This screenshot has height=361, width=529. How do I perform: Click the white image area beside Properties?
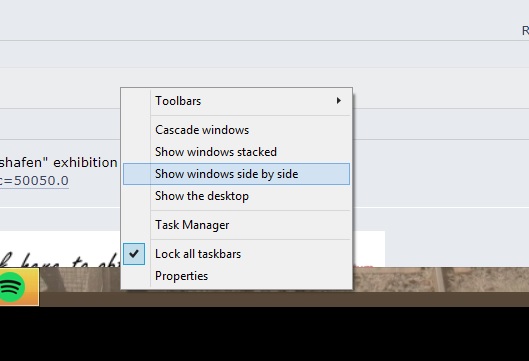pyautogui.click(x=369, y=249)
